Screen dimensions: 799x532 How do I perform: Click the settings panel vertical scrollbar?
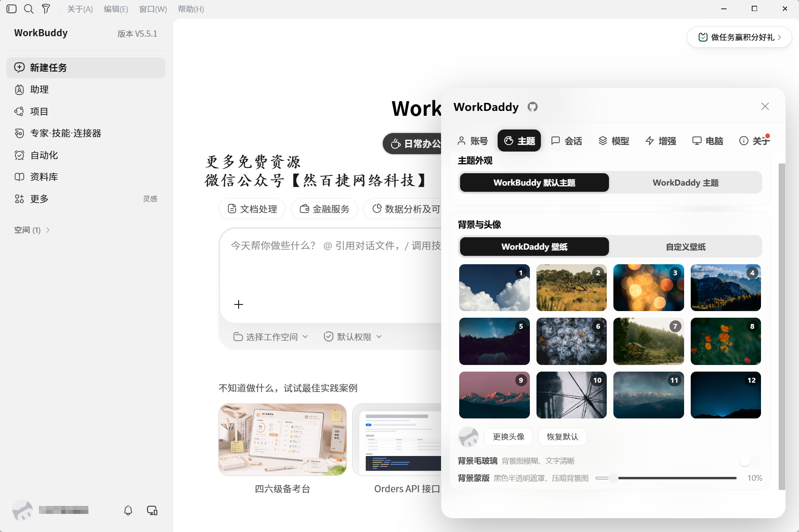[782, 327]
